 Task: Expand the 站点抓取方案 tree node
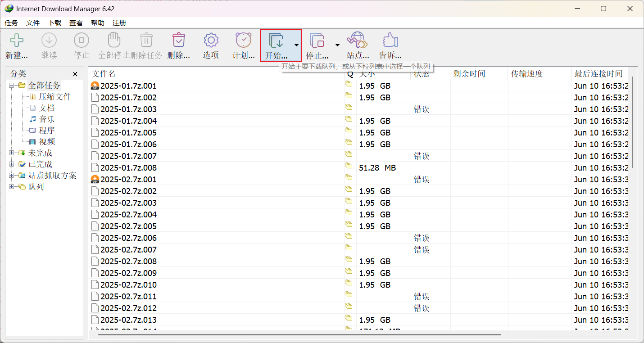[12, 176]
